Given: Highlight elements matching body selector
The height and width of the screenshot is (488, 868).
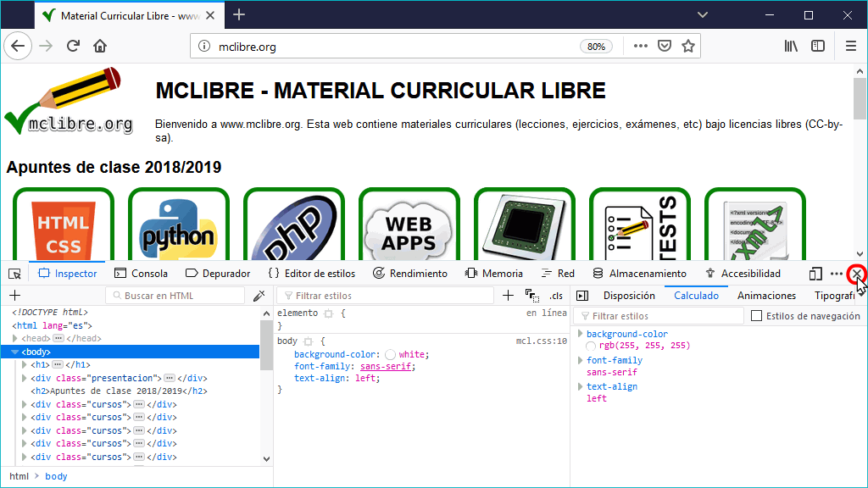Looking at the screenshot, I should click(x=309, y=341).
